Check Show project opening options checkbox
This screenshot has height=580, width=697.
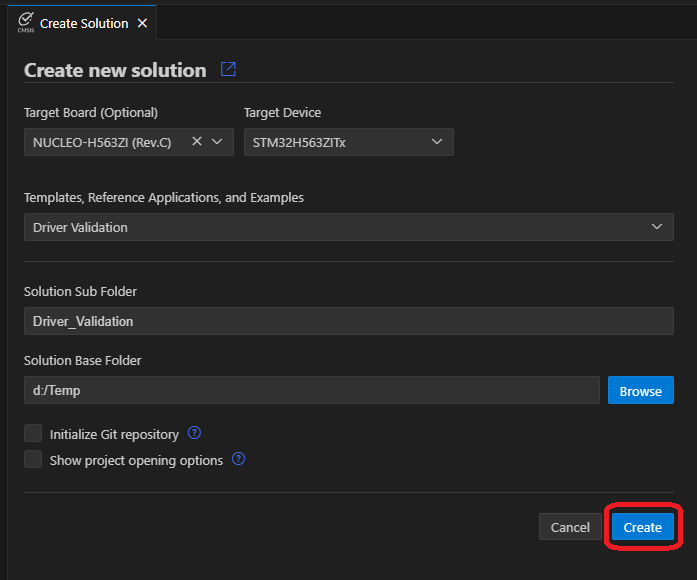tap(33, 460)
